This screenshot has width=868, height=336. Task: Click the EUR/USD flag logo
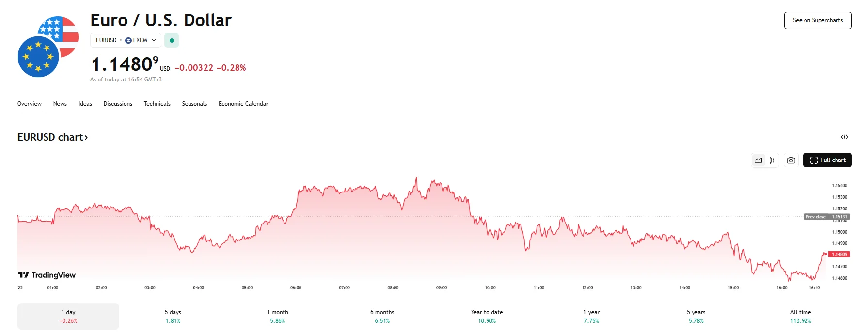[x=48, y=47]
